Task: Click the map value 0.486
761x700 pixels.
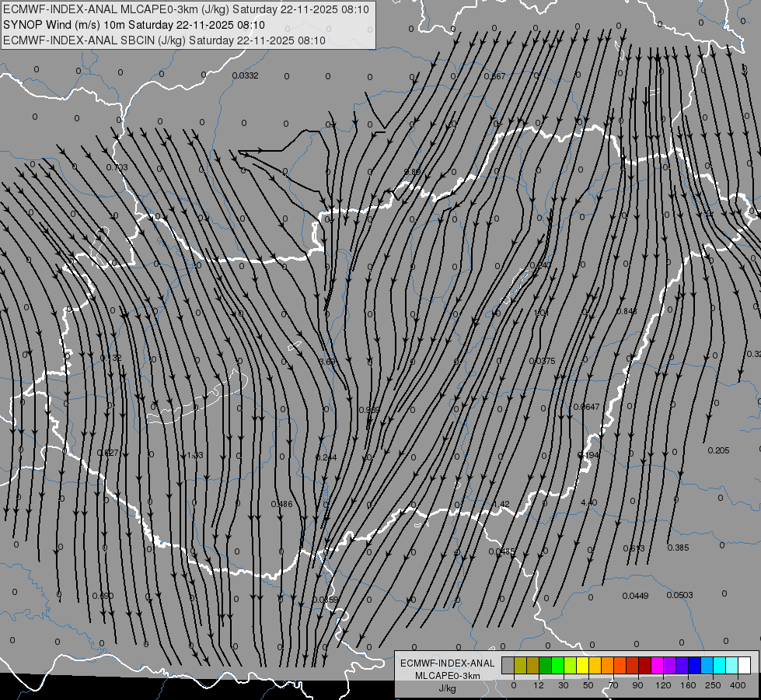Action: tap(281, 504)
